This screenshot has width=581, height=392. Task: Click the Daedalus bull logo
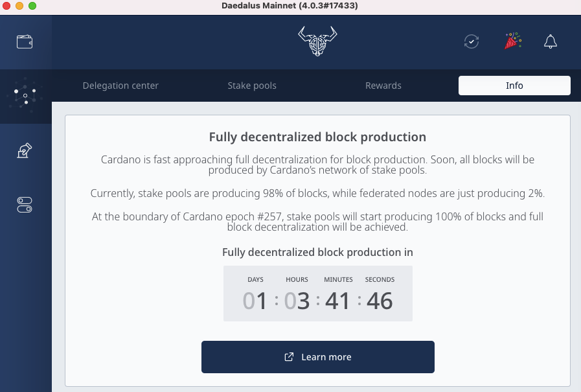[317, 41]
